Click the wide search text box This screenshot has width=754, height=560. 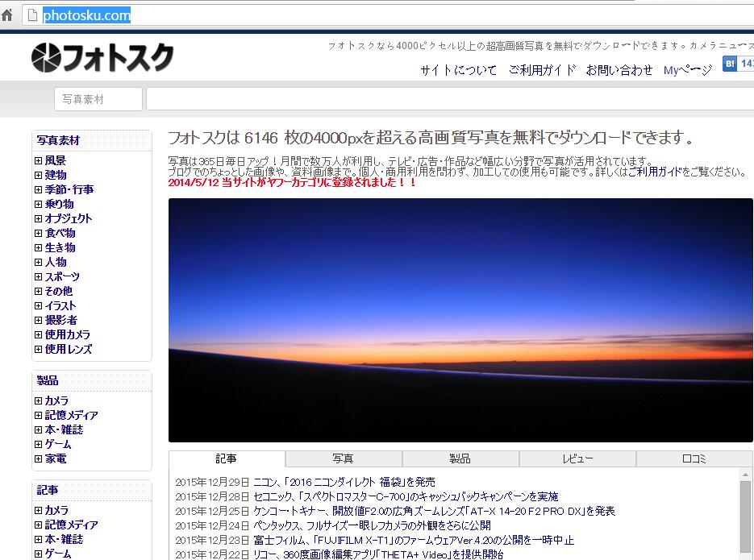(450, 99)
